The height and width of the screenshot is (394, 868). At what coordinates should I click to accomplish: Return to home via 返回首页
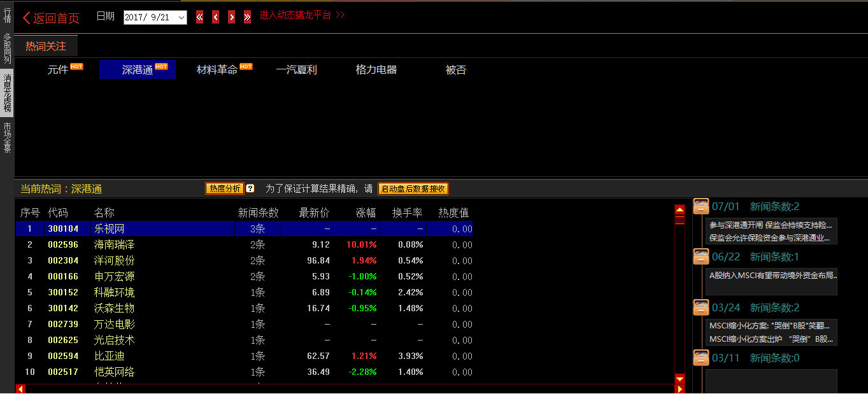pos(51,18)
